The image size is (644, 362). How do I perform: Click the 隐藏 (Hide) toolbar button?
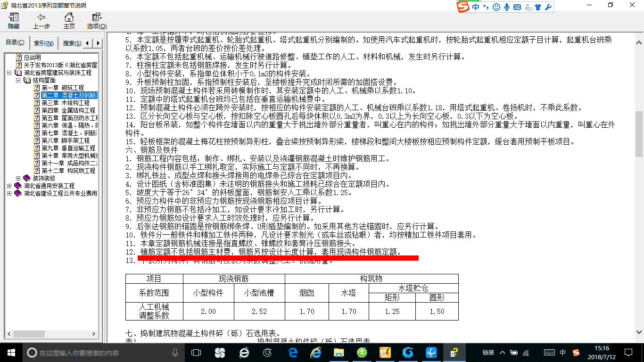14,21
